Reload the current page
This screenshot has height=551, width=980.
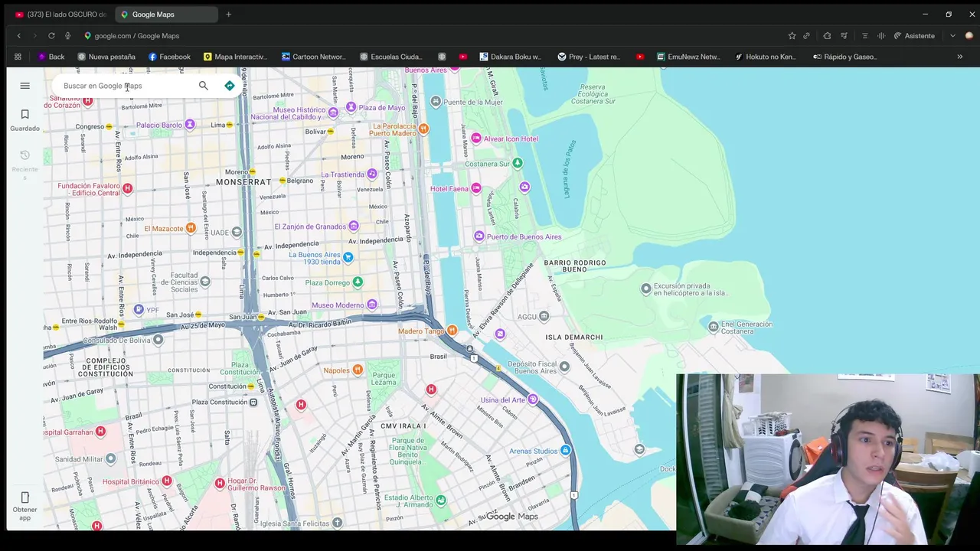click(x=51, y=36)
